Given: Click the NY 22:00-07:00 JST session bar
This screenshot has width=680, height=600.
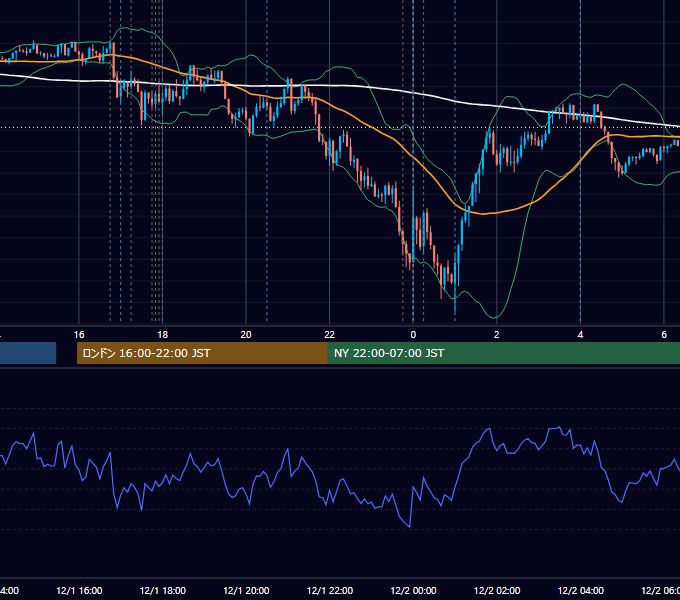Looking at the screenshot, I should point(503,353).
